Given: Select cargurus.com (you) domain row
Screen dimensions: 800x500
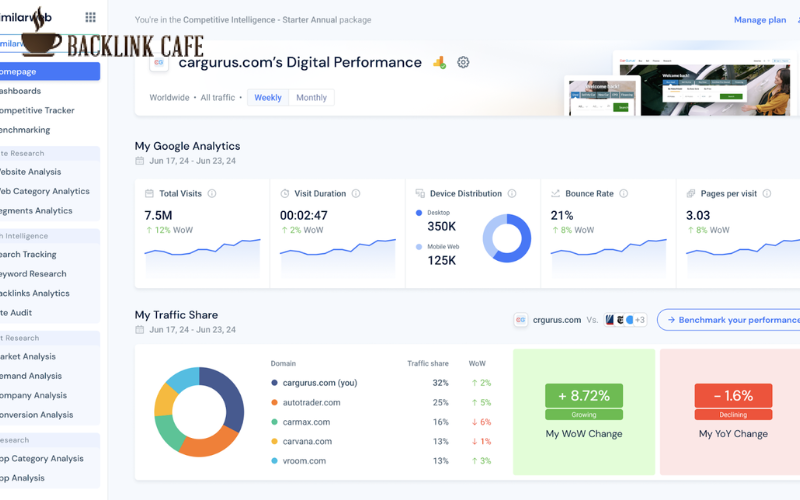Looking at the screenshot, I should click(x=381, y=383).
